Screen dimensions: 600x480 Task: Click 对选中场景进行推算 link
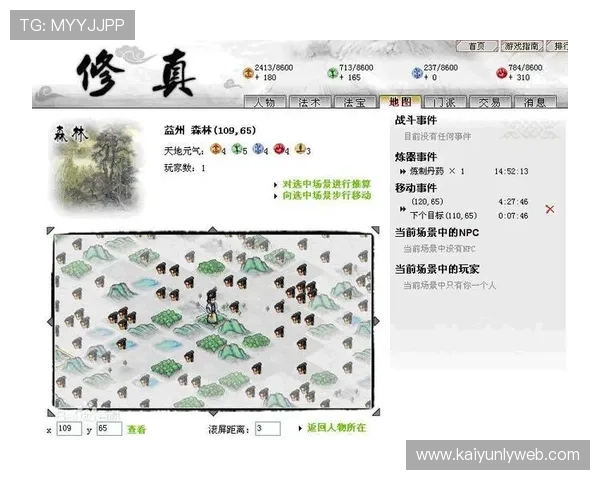tap(327, 184)
